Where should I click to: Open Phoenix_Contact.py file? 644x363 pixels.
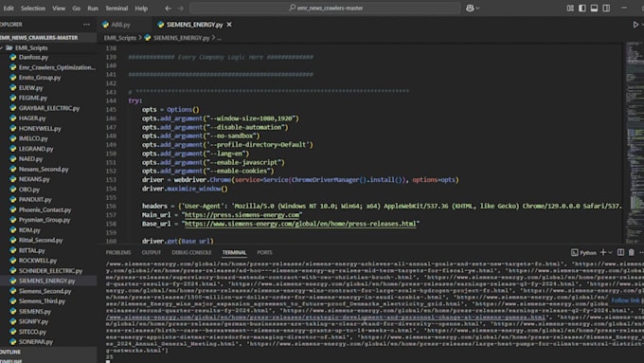[x=45, y=209]
